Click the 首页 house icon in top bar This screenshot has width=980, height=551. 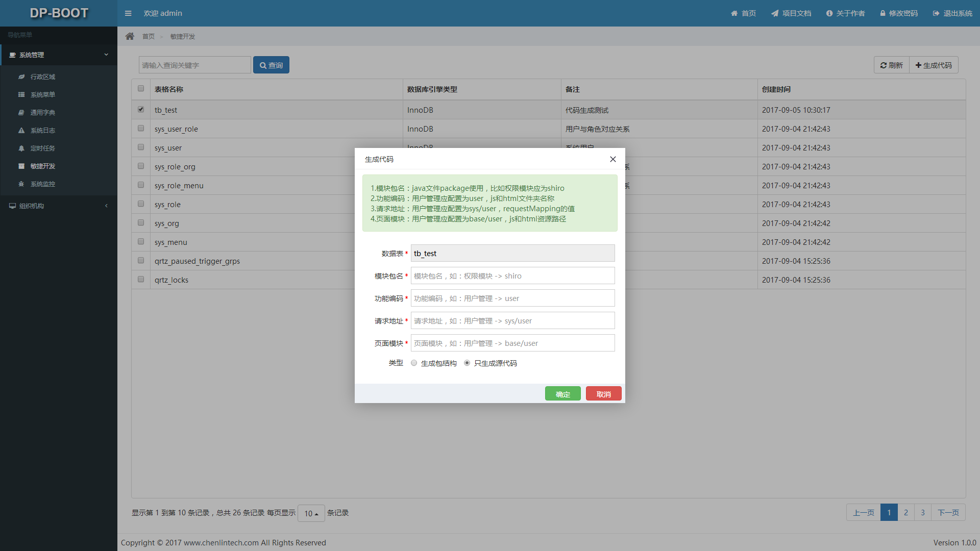click(734, 13)
